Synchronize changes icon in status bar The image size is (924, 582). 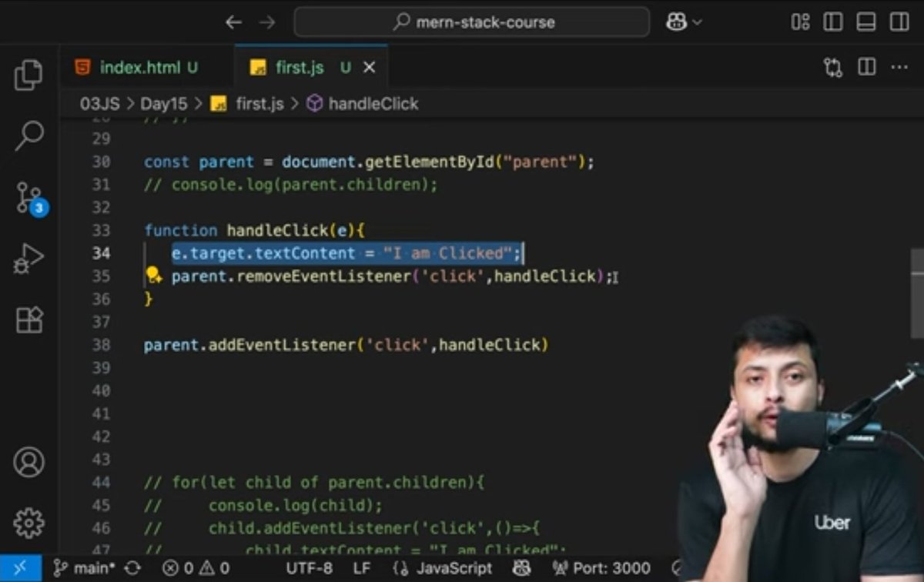(132, 568)
